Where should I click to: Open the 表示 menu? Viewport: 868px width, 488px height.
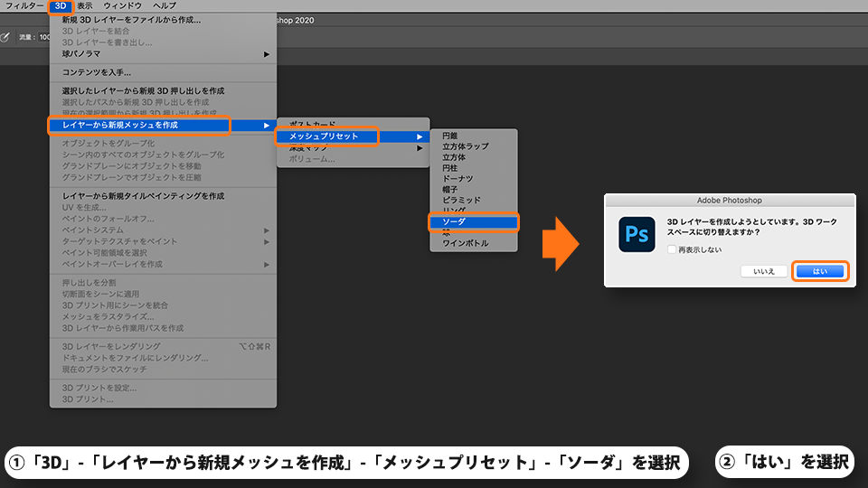85,6
